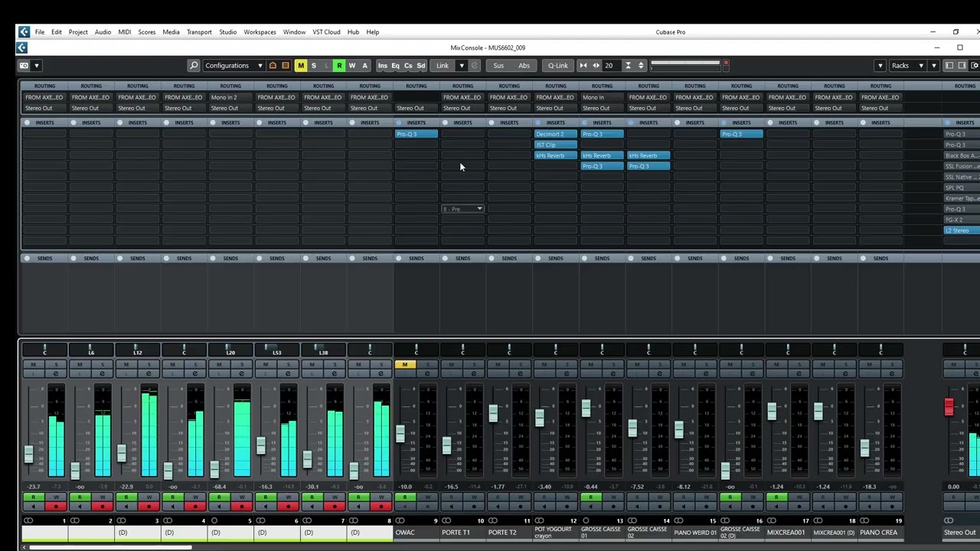Click the horizontal arrows icon left of 20

[x=596, y=66]
